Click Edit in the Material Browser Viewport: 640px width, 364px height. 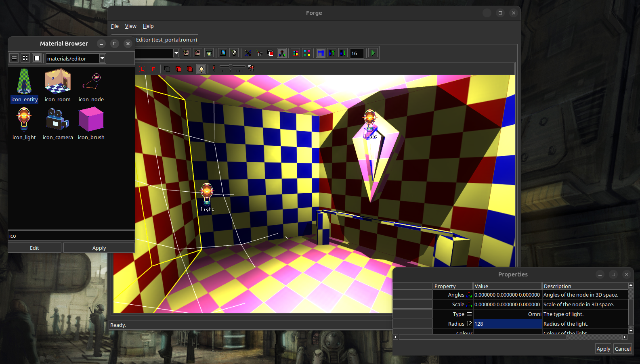[x=34, y=248]
